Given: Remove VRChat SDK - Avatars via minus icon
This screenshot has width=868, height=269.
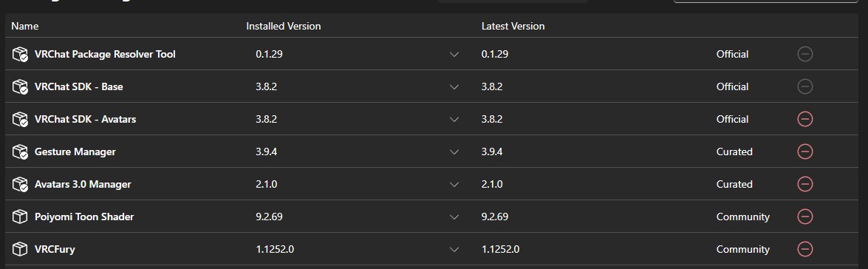Looking at the screenshot, I should coord(805,119).
